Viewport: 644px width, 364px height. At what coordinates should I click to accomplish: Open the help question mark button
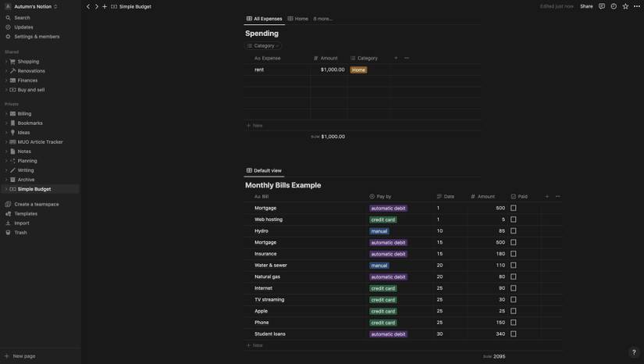tap(634, 352)
